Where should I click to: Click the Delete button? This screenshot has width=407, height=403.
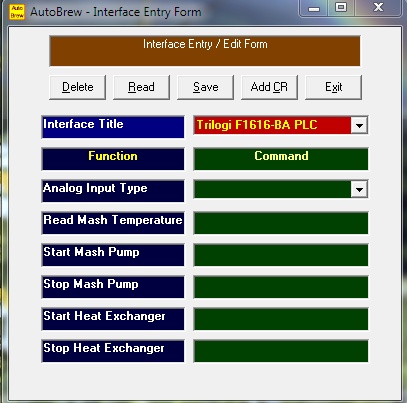(x=78, y=87)
